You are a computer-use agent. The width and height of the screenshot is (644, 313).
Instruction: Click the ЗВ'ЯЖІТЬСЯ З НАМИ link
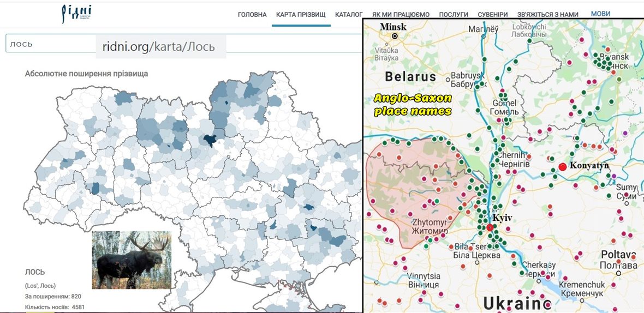[x=547, y=15]
